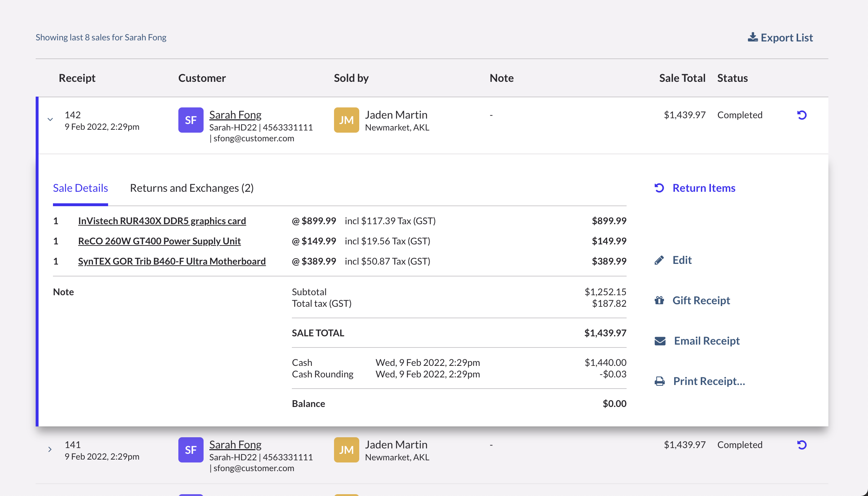Click return icon on receipt 141 row
This screenshot has width=868, height=496.
pyautogui.click(x=802, y=445)
